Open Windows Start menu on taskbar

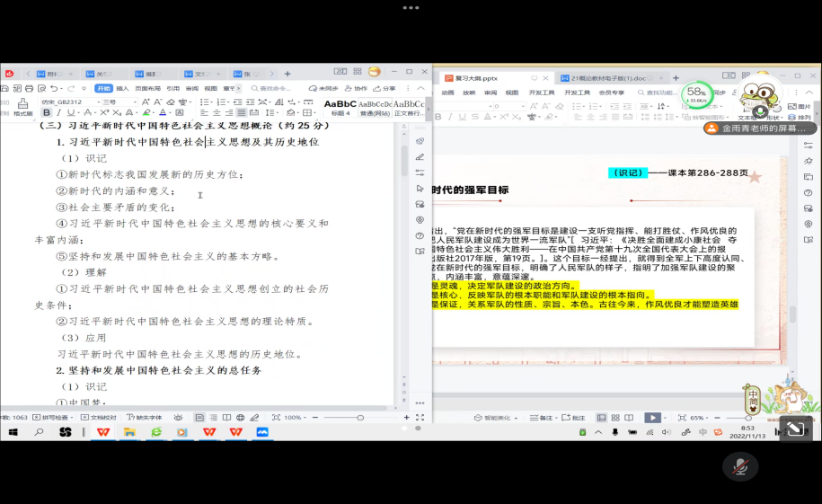[x=13, y=432]
